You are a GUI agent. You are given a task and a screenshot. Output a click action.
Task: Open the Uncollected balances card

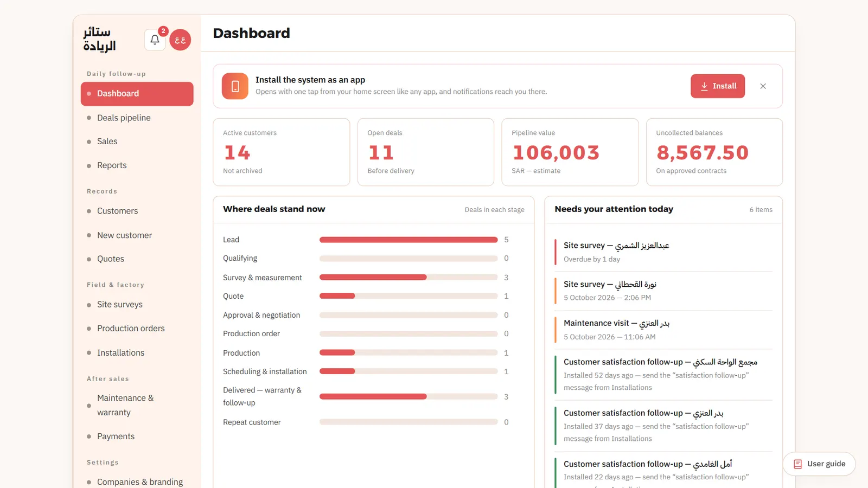coord(714,152)
